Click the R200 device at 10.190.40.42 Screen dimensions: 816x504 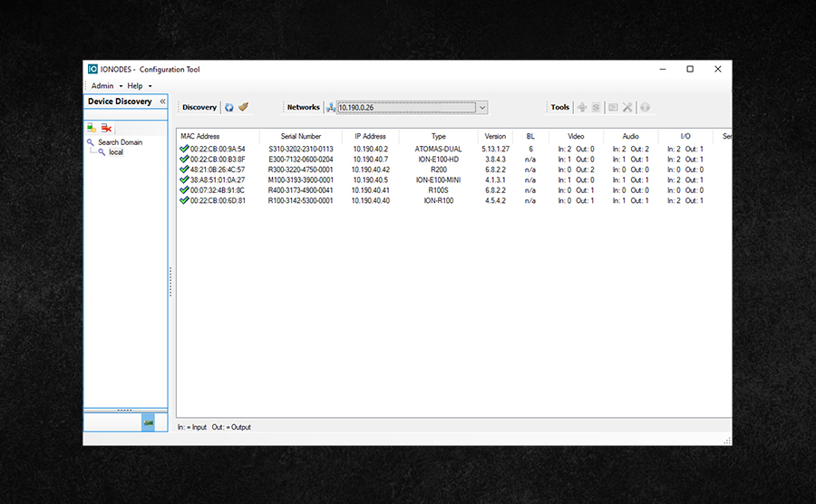click(x=438, y=170)
